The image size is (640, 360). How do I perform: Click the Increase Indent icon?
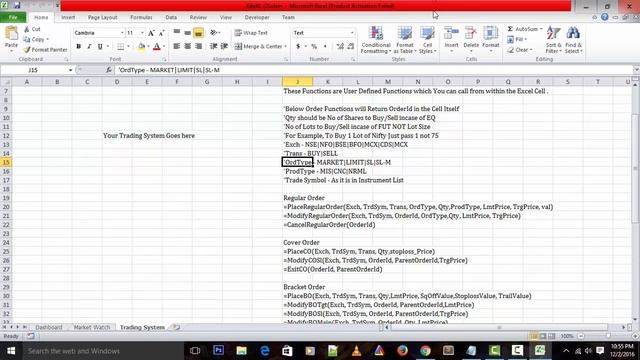(x=224, y=47)
